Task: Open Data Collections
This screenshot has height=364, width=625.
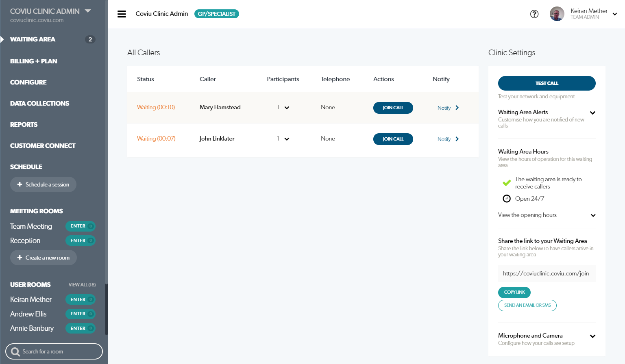Action: 39,103
